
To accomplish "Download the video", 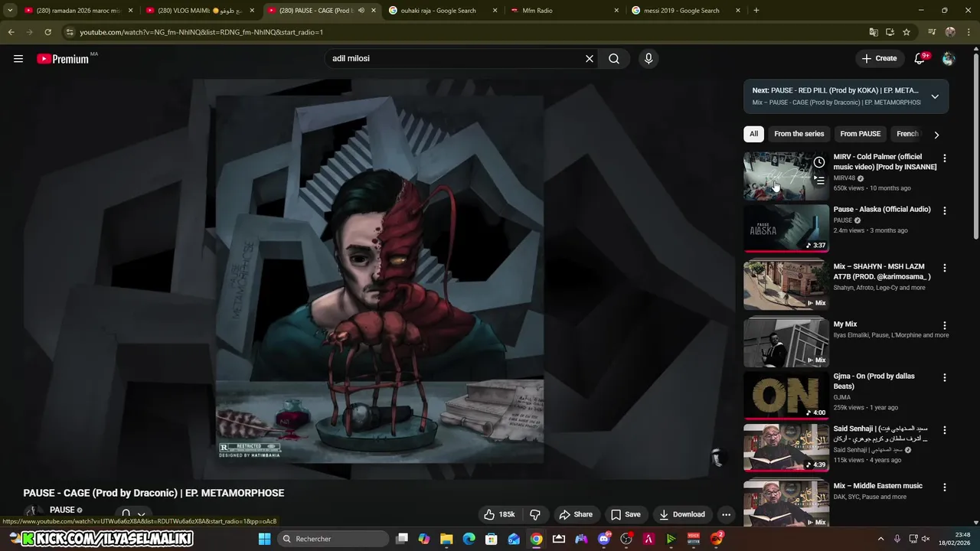I will pyautogui.click(x=682, y=514).
